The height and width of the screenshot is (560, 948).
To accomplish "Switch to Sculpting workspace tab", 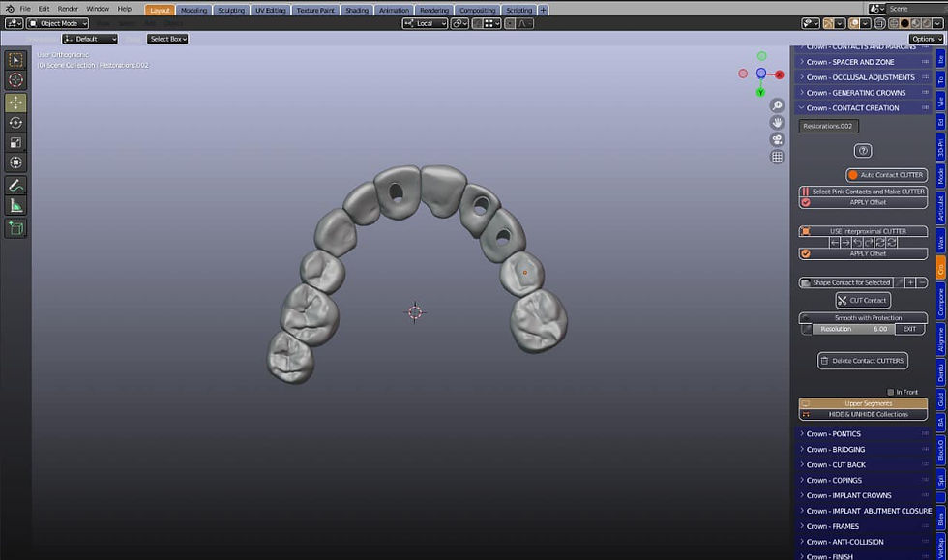I will [231, 11].
